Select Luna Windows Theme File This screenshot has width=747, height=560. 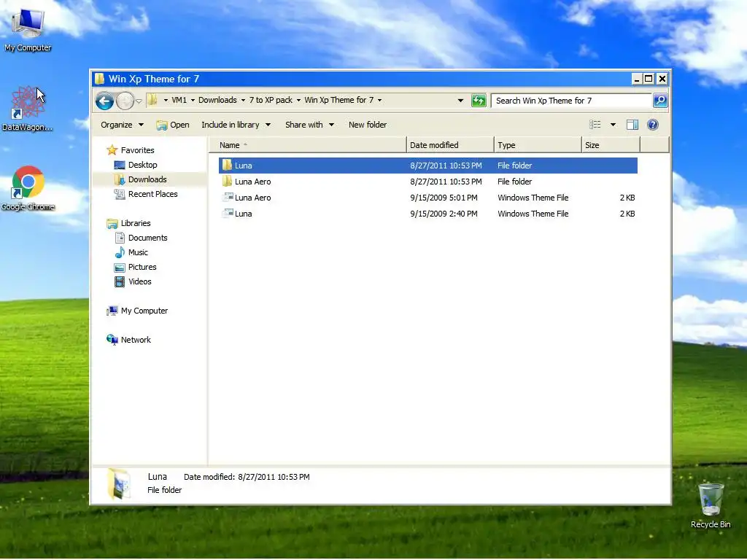point(427,214)
